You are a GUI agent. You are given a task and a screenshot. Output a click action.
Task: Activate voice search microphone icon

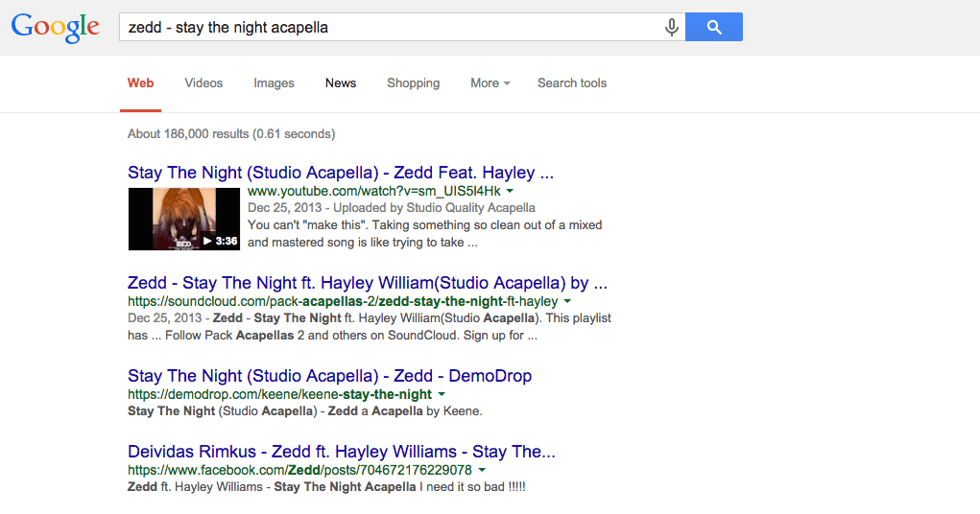tap(671, 27)
